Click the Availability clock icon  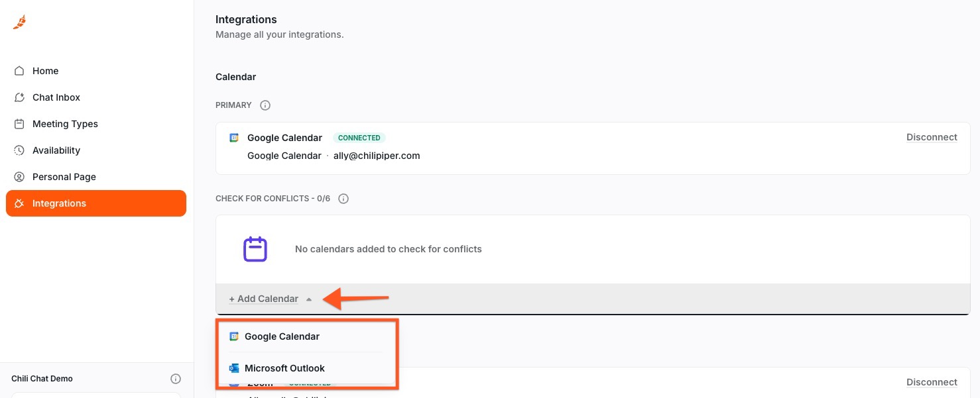[x=20, y=150]
